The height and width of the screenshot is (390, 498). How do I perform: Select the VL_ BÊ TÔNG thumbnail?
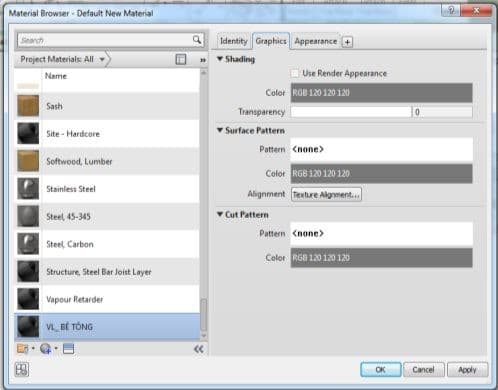point(28,327)
